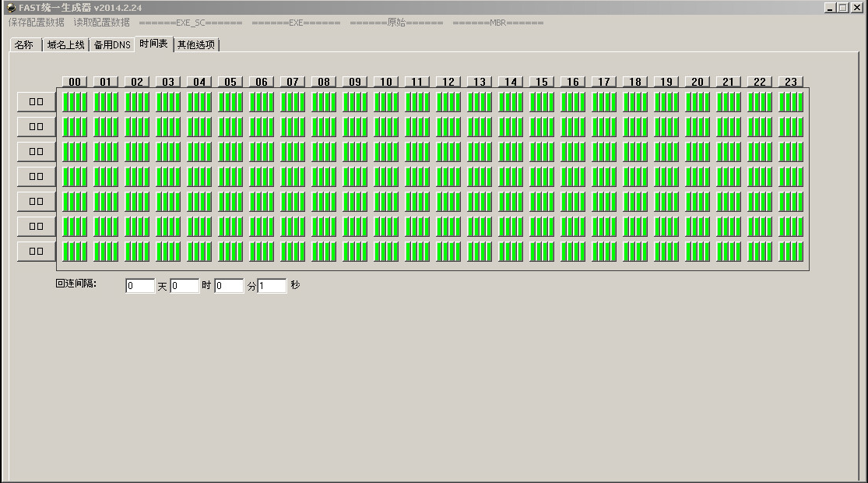This screenshot has width=868, height=483.
Task: Open the 读取配置数据 menu item
Action: (102, 23)
